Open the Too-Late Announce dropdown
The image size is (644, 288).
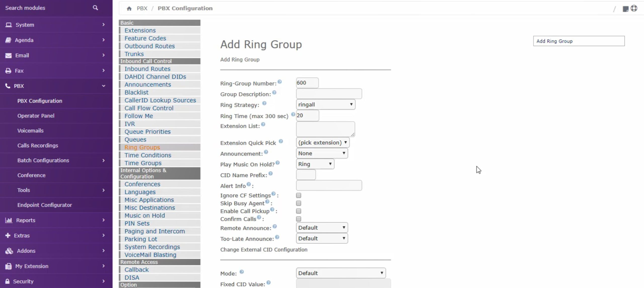[x=322, y=238]
